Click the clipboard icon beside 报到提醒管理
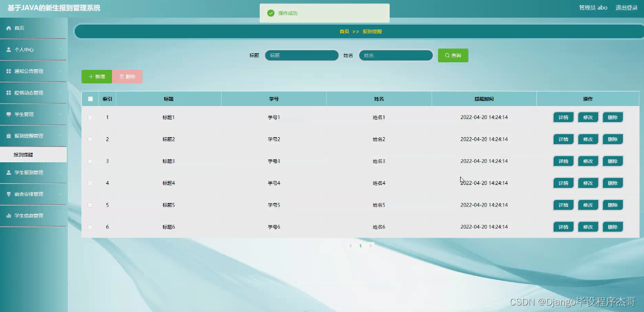 pos(9,136)
